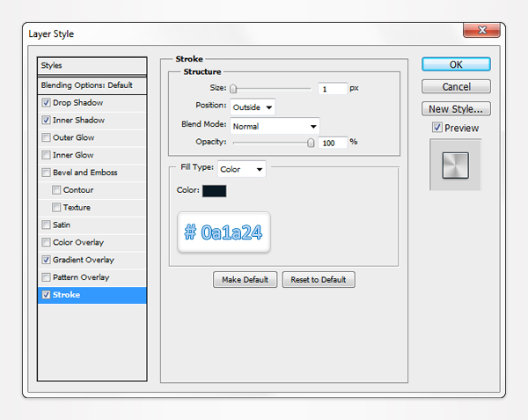The image size is (528, 420).
Task: Uncheck the Drop Shadow checkbox
Action: click(46, 103)
